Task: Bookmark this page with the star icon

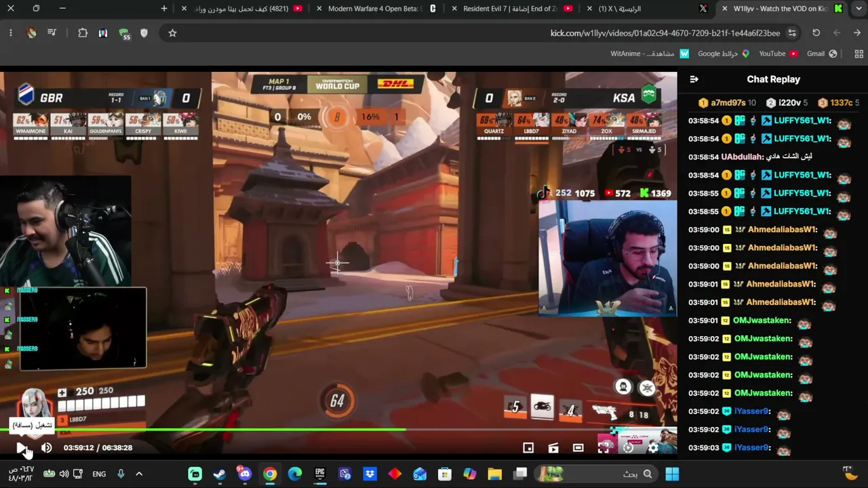Action: [x=172, y=33]
